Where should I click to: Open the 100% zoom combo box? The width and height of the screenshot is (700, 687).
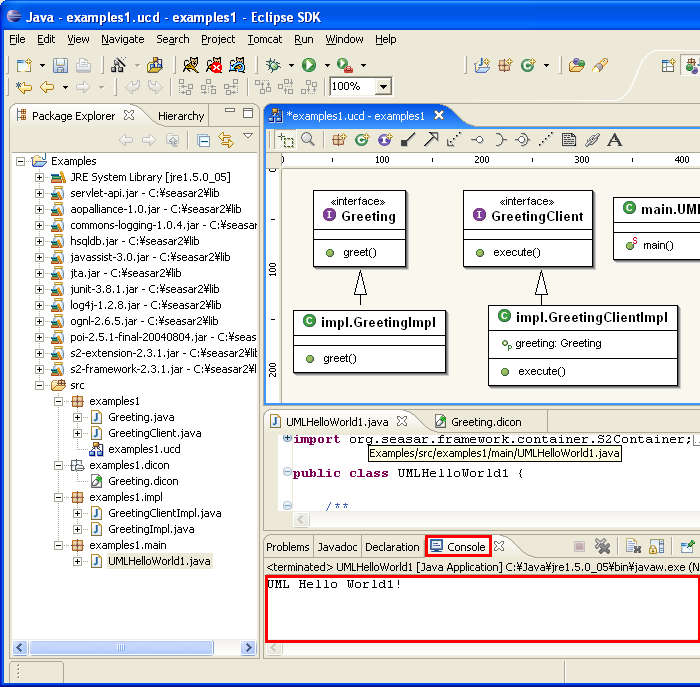click(382, 88)
